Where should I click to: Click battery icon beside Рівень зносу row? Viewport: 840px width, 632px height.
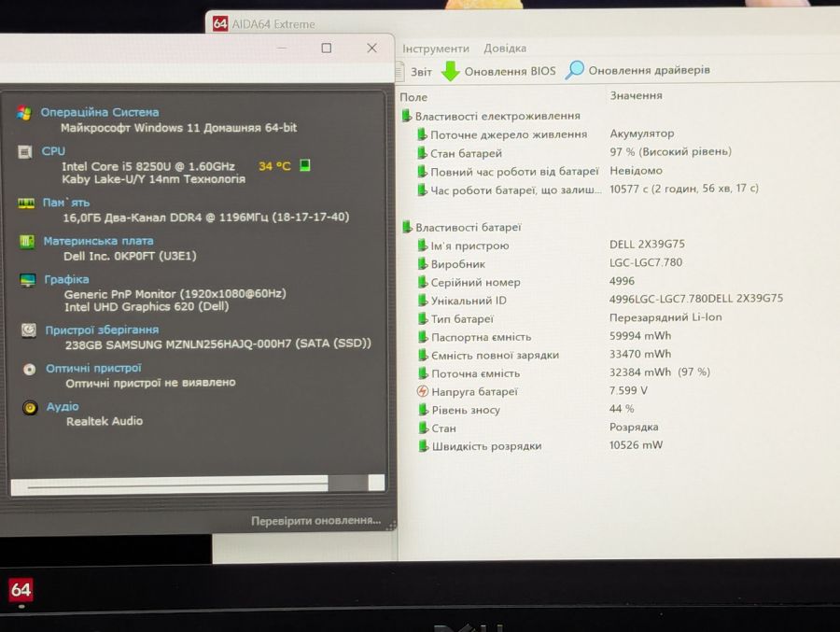click(x=423, y=410)
